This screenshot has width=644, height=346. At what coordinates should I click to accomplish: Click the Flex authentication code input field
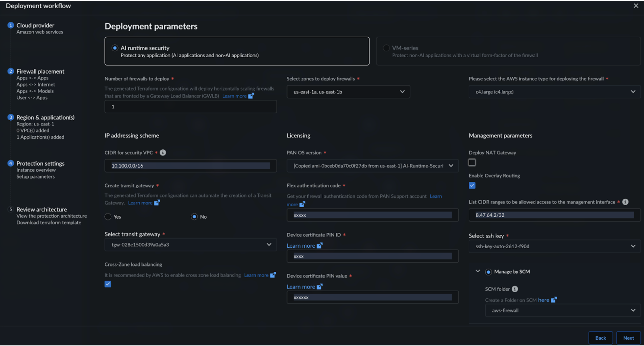(x=372, y=215)
